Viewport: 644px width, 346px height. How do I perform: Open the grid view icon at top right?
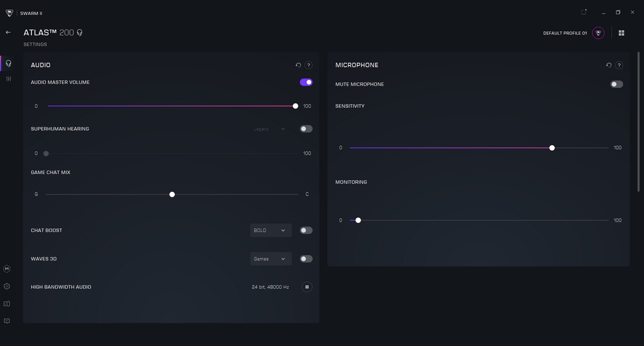(x=621, y=33)
